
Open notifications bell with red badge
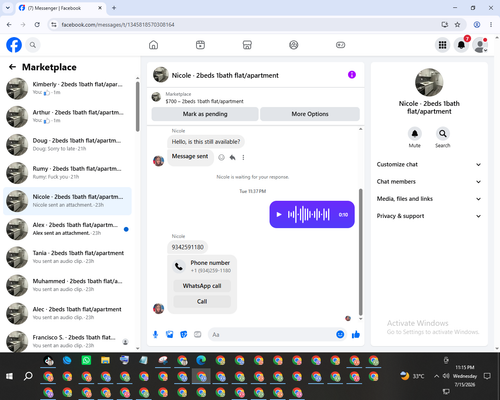(461, 45)
